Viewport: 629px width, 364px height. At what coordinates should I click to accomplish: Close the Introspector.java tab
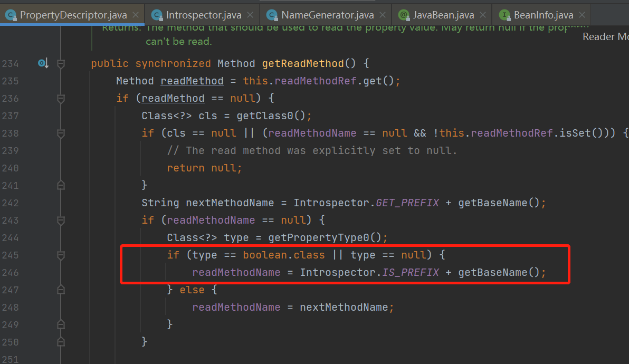(250, 15)
